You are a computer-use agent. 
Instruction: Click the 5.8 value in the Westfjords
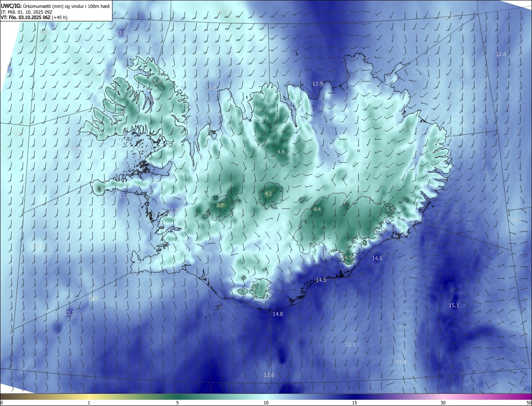pos(157,82)
